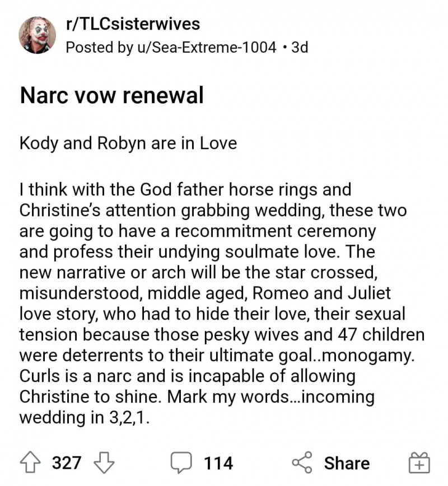Visit the r/TLCsisterwives community
The height and width of the screenshot is (486, 448).
pos(133,24)
